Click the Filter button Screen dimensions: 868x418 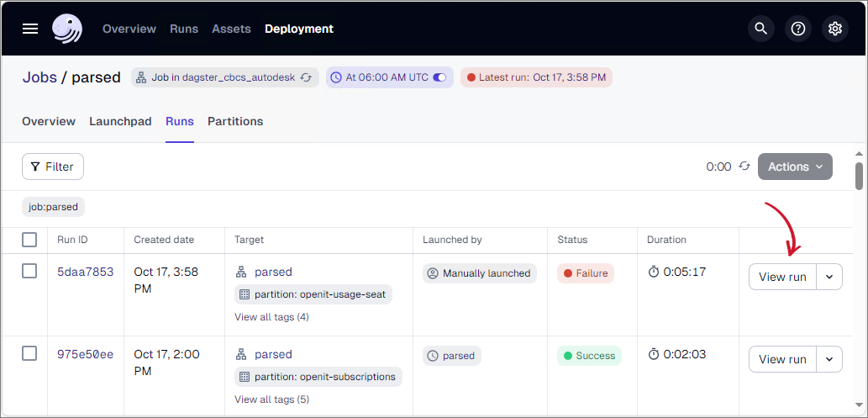[x=53, y=167]
